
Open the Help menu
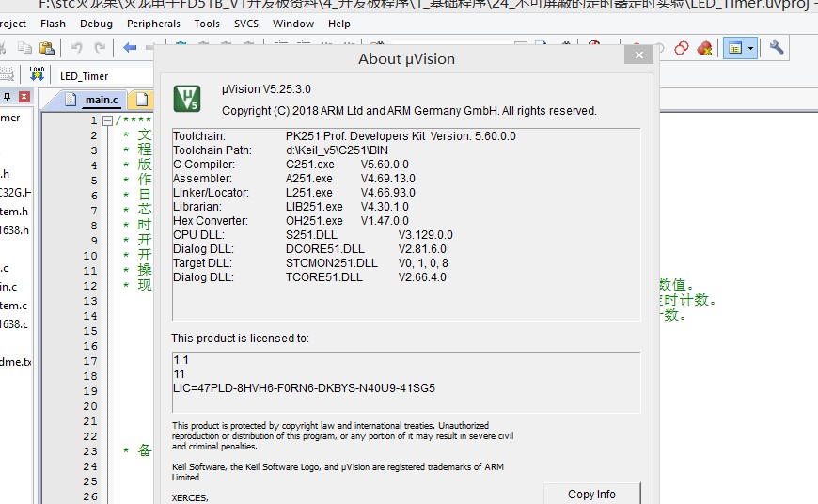(339, 24)
